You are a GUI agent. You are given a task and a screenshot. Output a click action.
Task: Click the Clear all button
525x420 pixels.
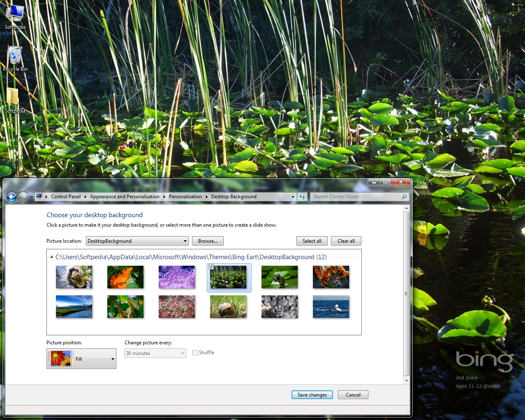click(346, 241)
